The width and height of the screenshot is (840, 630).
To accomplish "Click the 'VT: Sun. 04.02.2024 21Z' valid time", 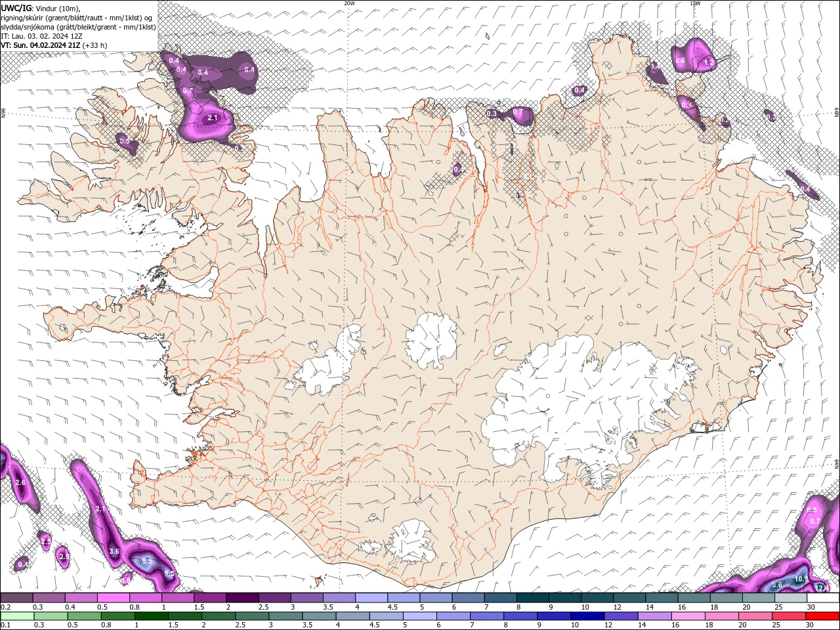I will [x=41, y=45].
